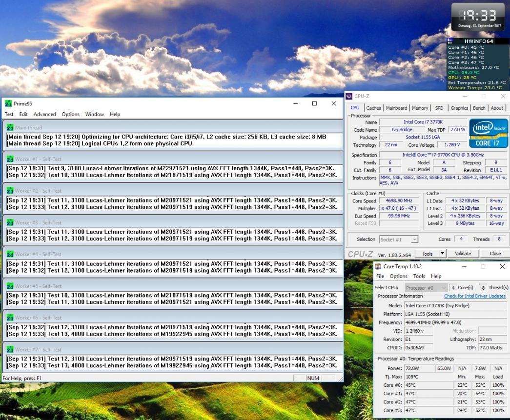510x420 pixels.
Task: Select the CPU tab in CPU-Z
Action: click(x=355, y=108)
